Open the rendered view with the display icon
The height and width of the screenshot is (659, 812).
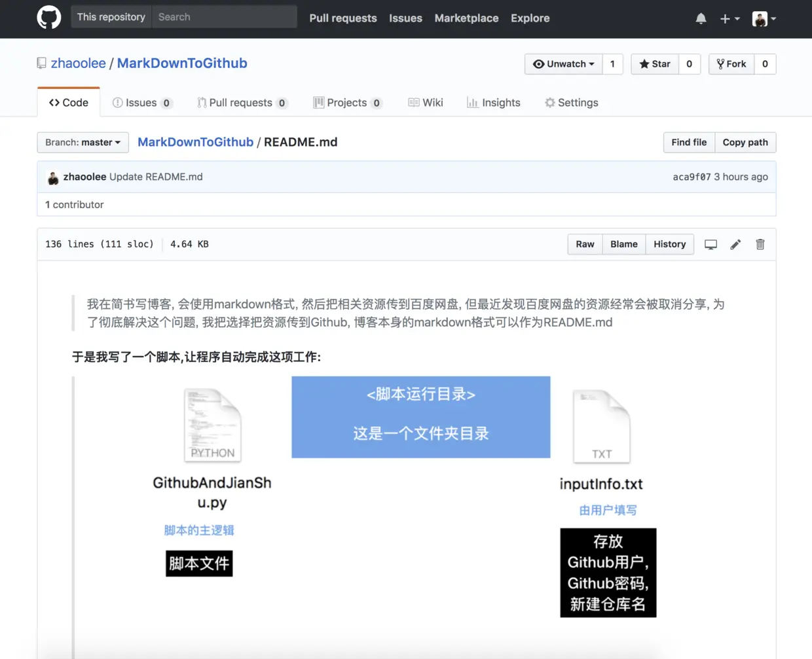tap(710, 244)
